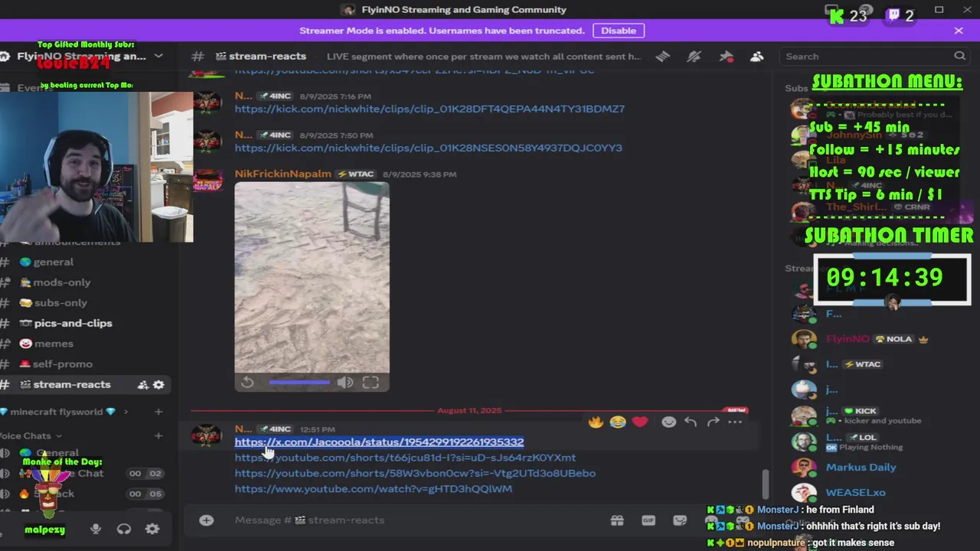The height and width of the screenshot is (551, 980).
Task: Create channel in minecraft flysworld category
Action: (158, 412)
